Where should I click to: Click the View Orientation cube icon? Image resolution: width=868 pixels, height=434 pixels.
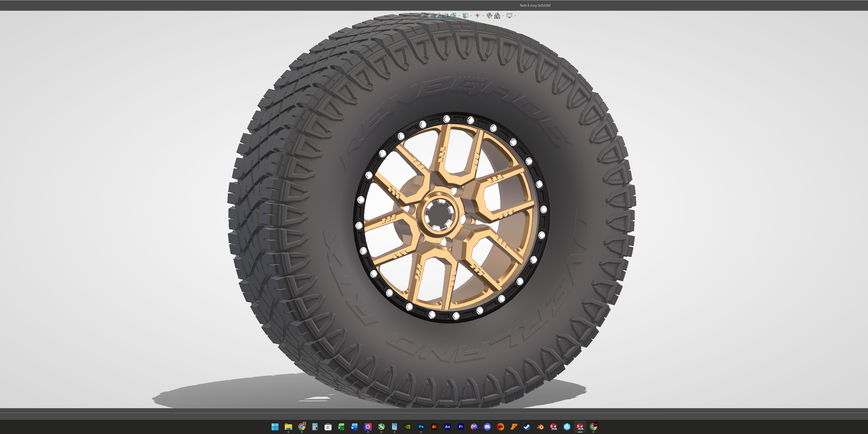pos(453,16)
